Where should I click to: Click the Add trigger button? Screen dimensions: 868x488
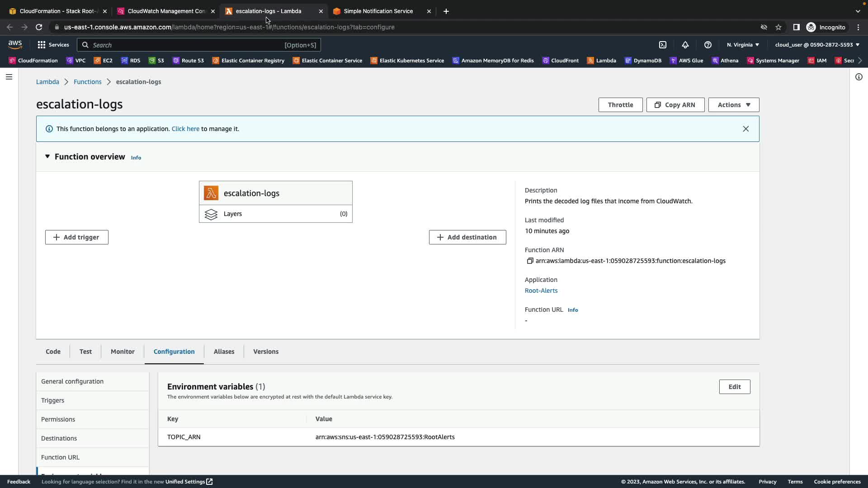(77, 237)
